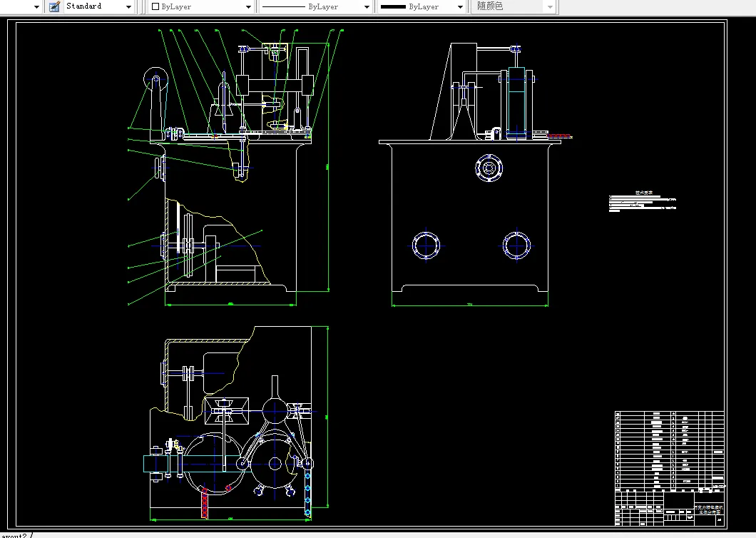Select the drawing title text in title block

tap(708, 509)
